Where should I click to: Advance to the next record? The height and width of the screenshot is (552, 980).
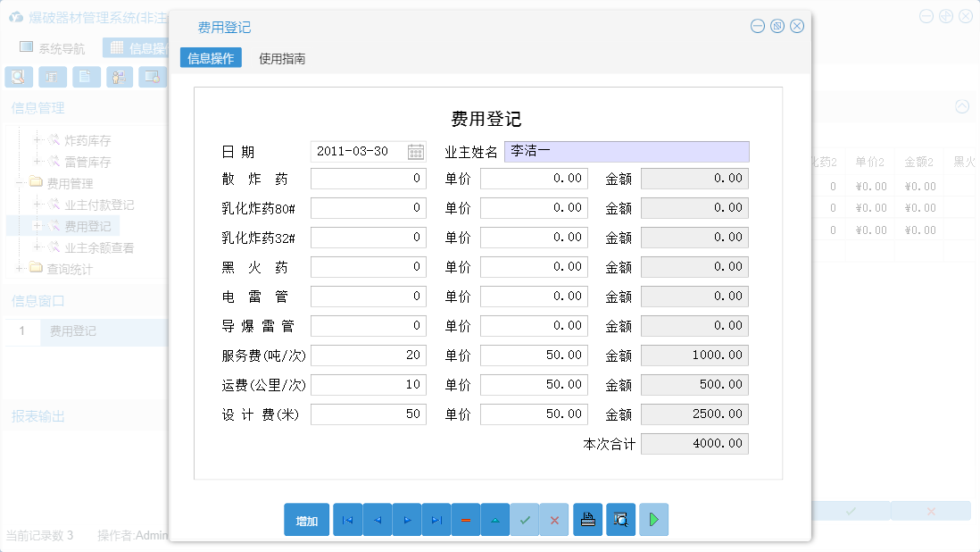pos(406,519)
